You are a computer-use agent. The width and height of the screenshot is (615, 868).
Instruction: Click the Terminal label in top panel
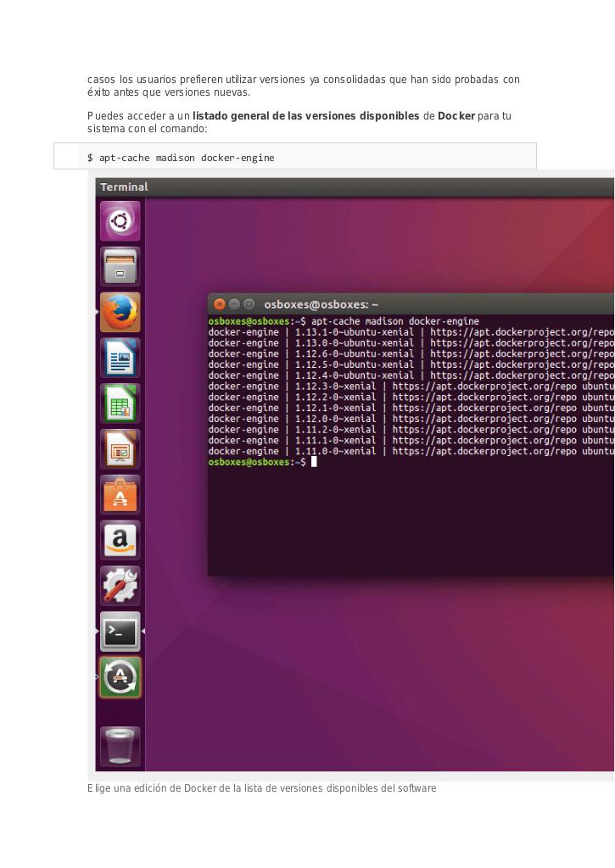pyautogui.click(x=124, y=187)
